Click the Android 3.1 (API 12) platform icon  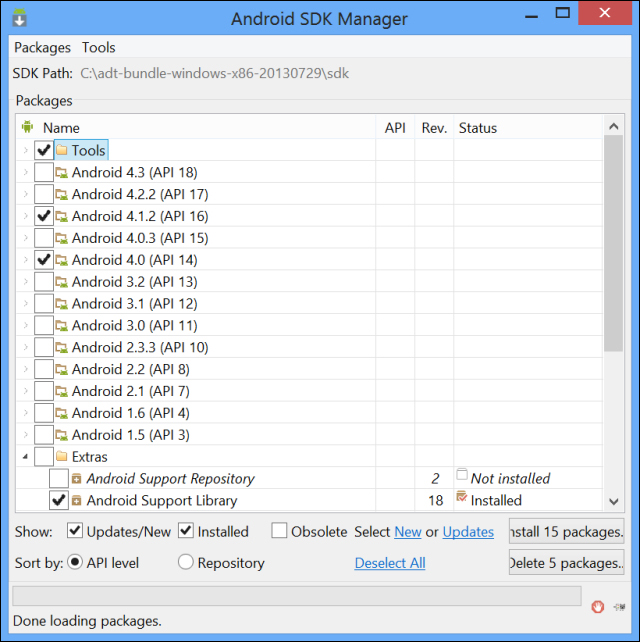(x=62, y=304)
